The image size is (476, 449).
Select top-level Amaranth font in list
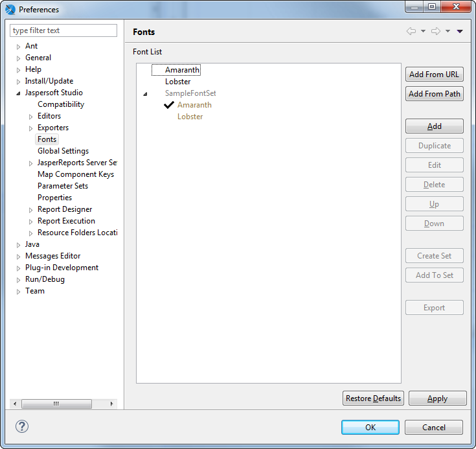[x=182, y=70]
